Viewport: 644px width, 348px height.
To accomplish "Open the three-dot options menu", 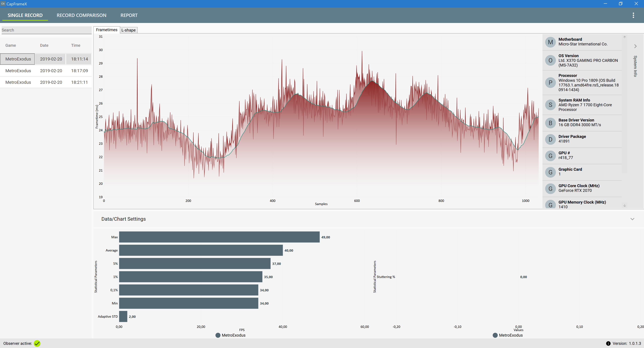I will (633, 15).
